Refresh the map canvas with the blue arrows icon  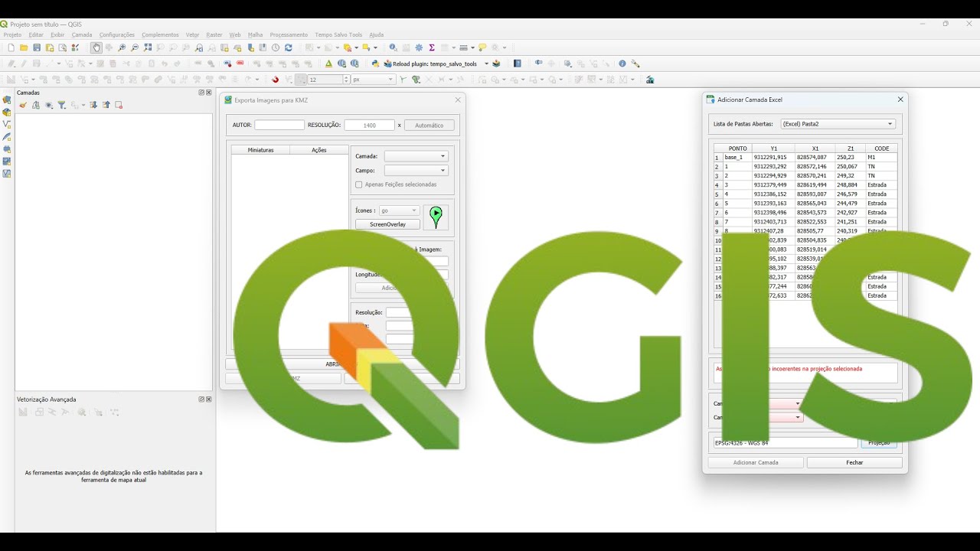[x=289, y=47]
